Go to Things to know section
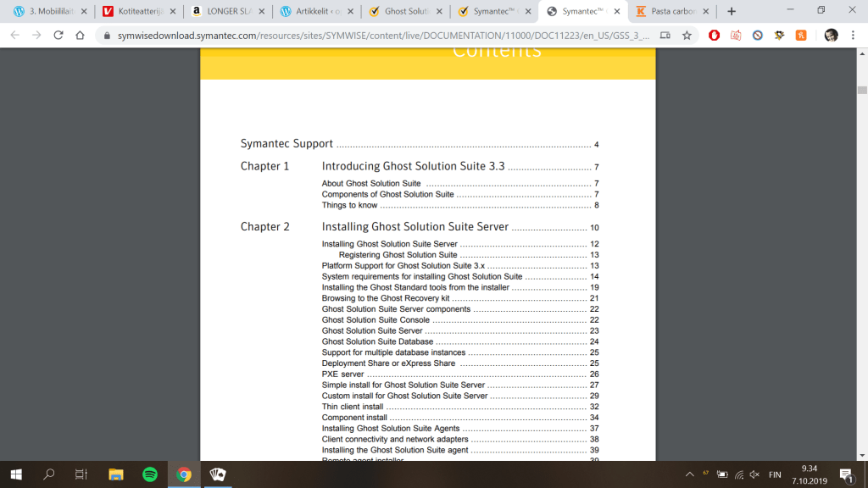Viewport: 868px width, 488px height. pyautogui.click(x=349, y=205)
